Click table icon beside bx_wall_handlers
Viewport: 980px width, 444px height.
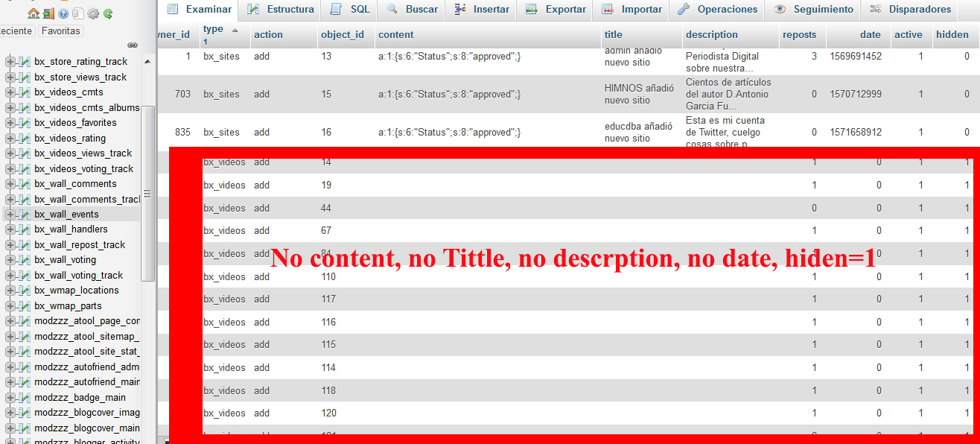coord(25,229)
